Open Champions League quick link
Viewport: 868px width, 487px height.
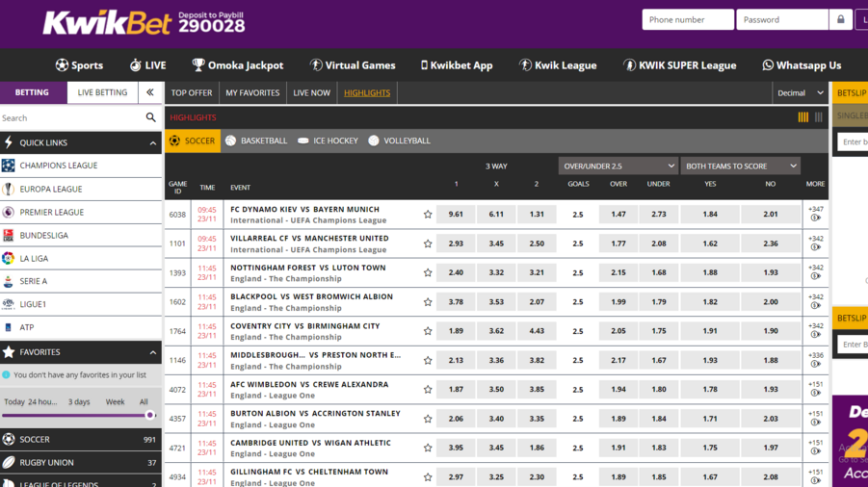(58, 166)
